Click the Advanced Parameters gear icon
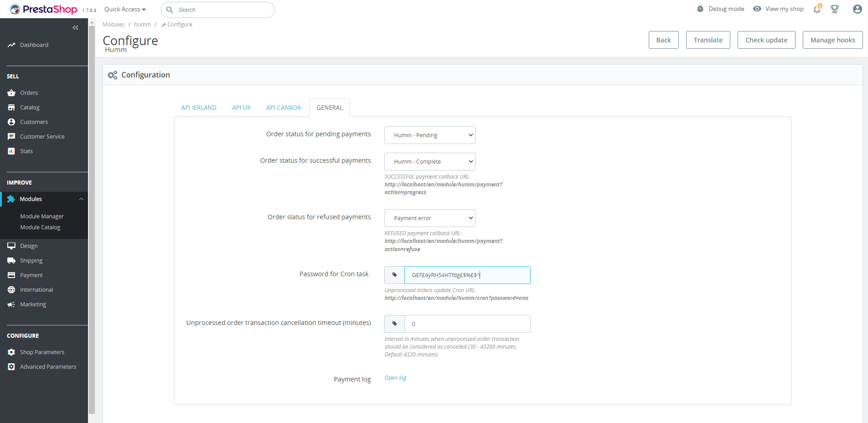 tap(11, 367)
